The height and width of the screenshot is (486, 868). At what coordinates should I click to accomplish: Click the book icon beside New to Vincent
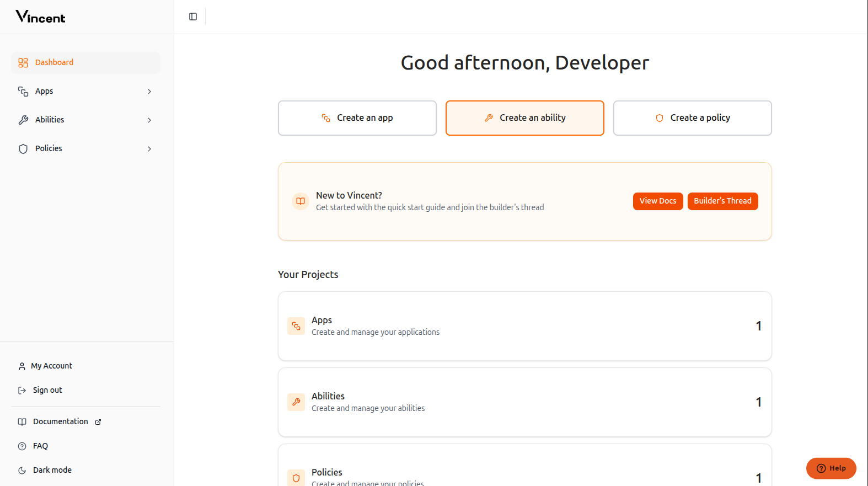pos(301,201)
